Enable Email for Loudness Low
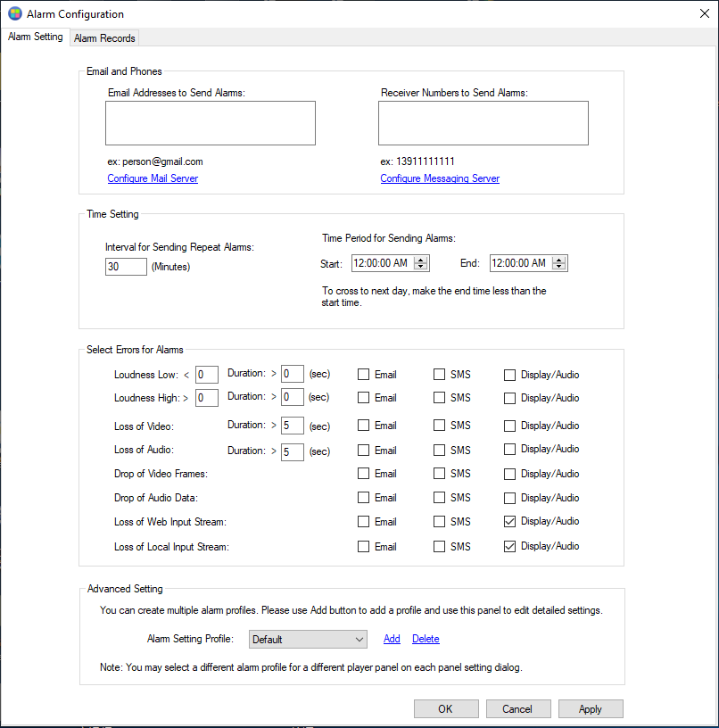Image resolution: width=719 pixels, height=728 pixels. [363, 374]
